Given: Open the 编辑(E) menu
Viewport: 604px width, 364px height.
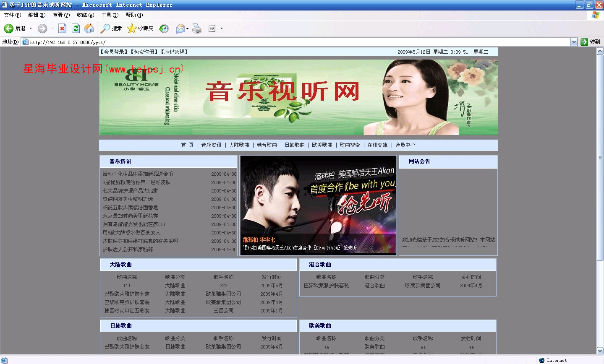Looking at the screenshot, I should pos(37,15).
